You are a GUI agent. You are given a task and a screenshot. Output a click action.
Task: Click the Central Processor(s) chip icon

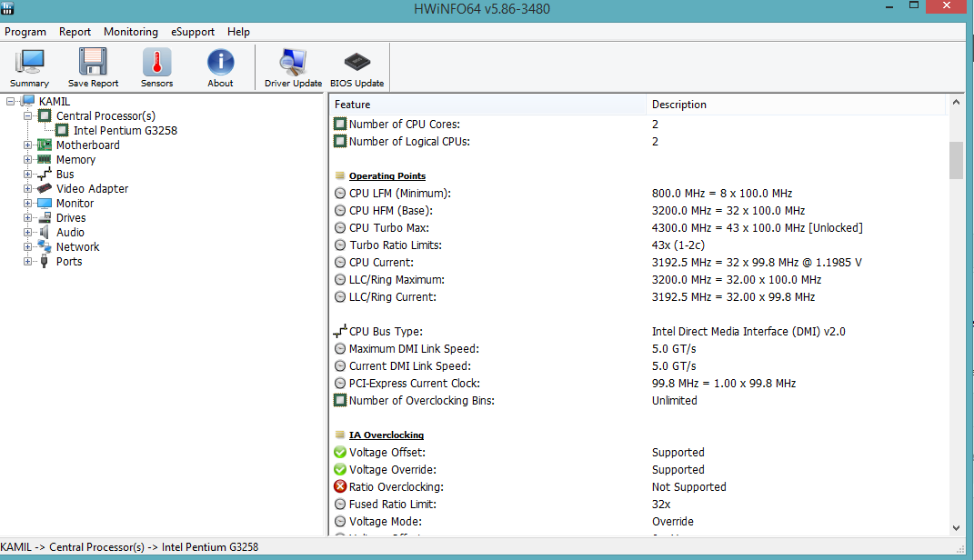click(45, 115)
